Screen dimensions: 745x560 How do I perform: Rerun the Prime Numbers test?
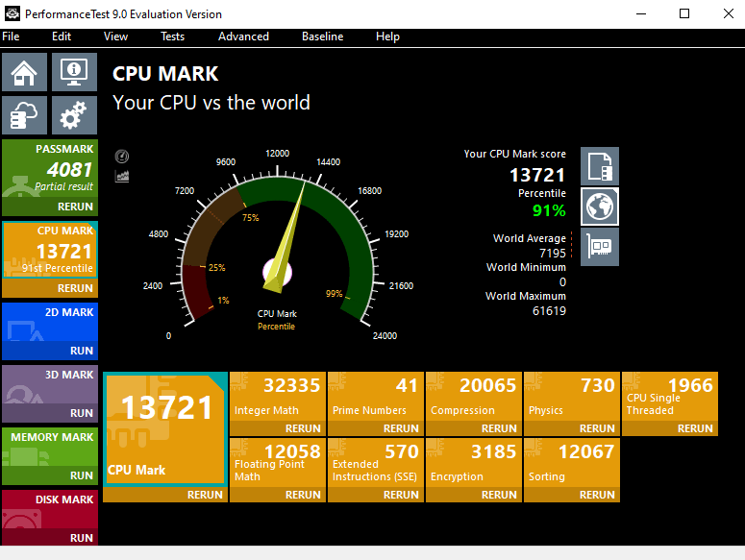[x=375, y=428]
